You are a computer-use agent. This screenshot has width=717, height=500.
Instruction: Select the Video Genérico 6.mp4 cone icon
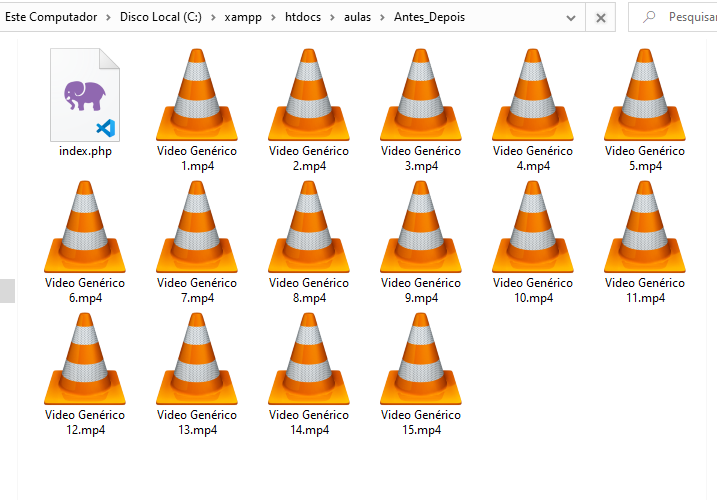[x=85, y=226]
